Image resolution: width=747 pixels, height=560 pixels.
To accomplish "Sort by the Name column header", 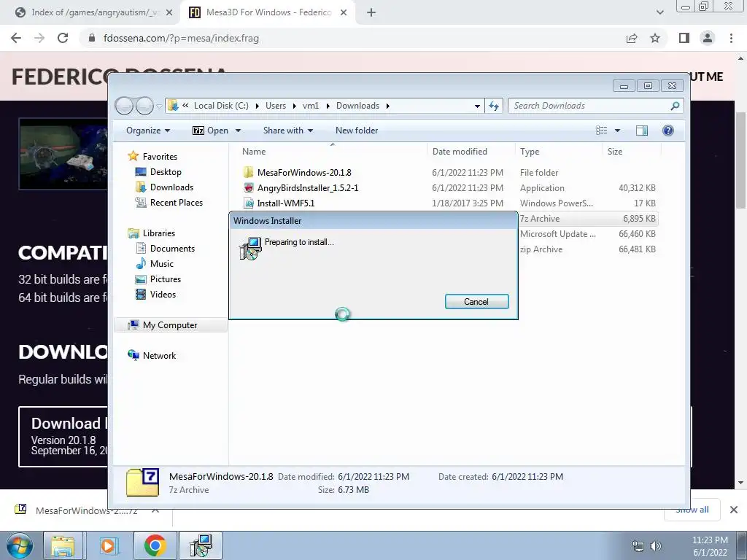I will [x=254, y=152].
